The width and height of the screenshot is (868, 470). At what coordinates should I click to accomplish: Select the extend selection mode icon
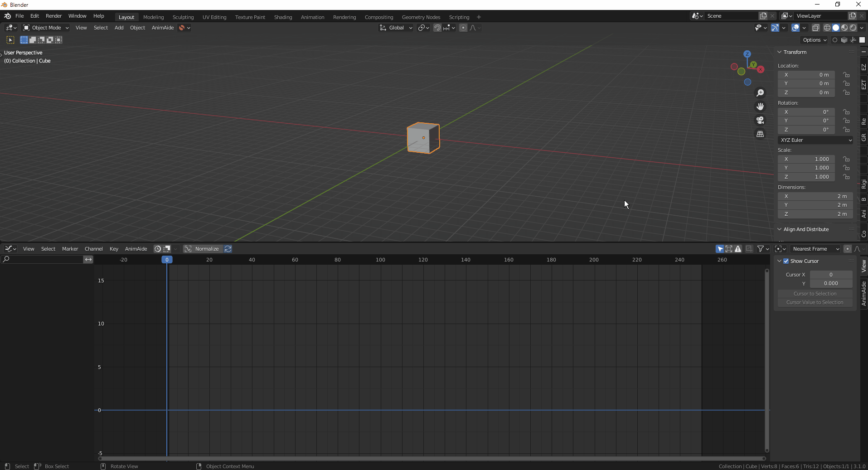click(x=33, y=40)
